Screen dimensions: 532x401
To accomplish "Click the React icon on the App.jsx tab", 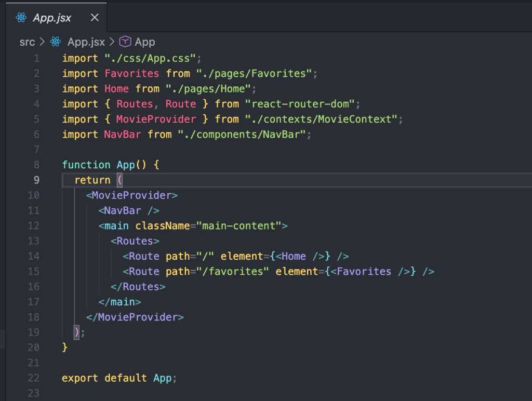I will 21,18.
